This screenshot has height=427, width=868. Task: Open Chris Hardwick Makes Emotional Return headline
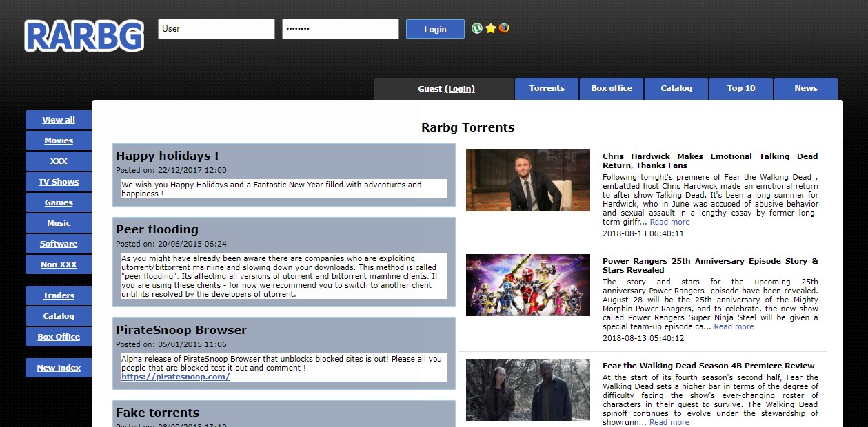(x=710, y=160)
